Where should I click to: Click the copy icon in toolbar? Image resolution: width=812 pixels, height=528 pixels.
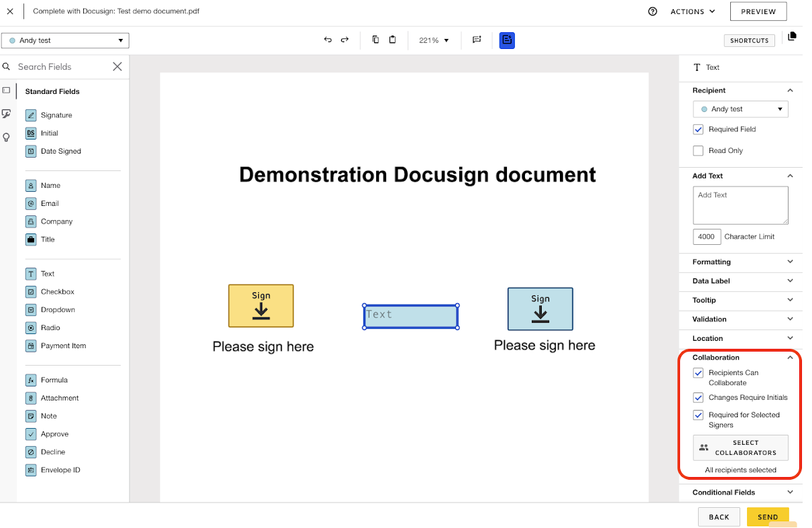[375, 40]
